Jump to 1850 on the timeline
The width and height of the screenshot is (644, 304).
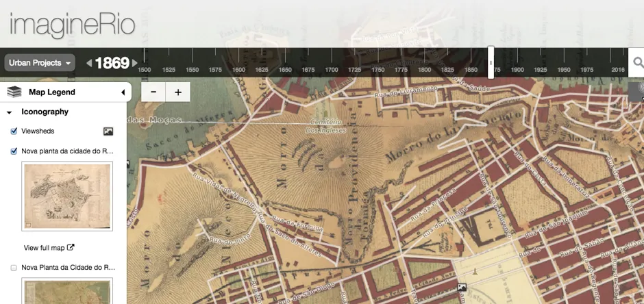[471, 70]
